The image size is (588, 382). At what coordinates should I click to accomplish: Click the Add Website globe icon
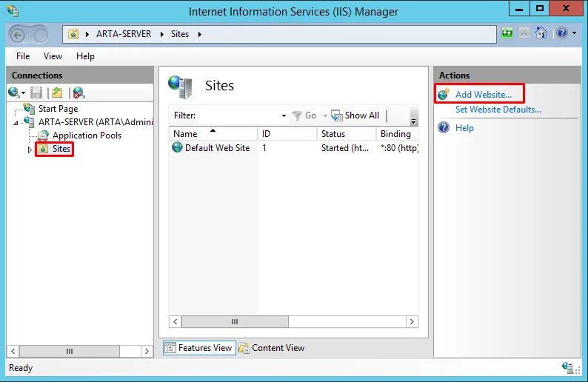point(444,94)
